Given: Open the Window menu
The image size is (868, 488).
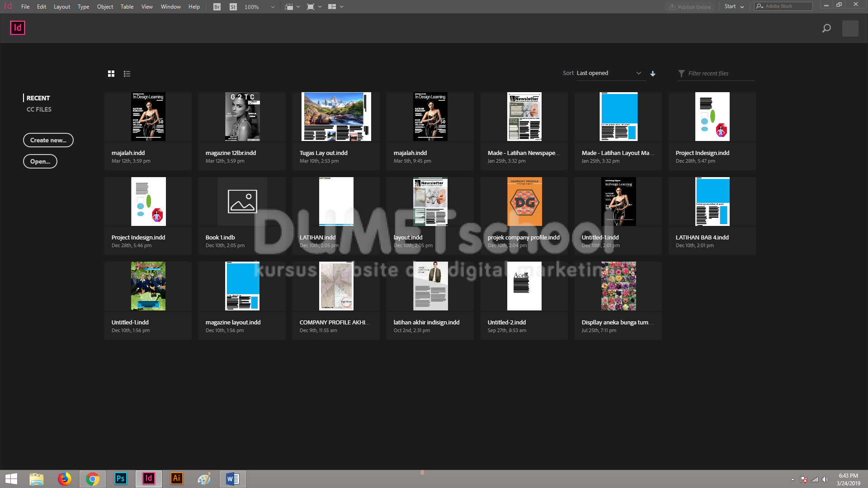Looking at the screenshot, I should [170, 7].
